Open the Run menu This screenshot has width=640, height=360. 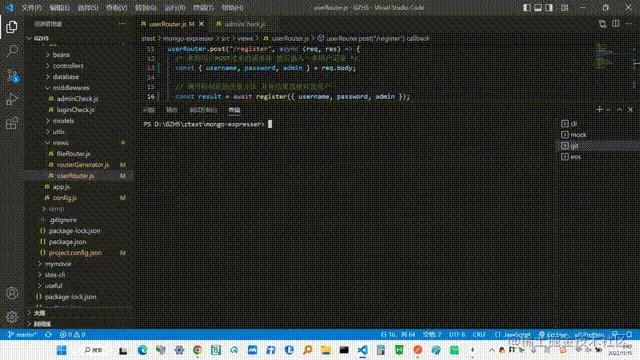click(175, 8)
